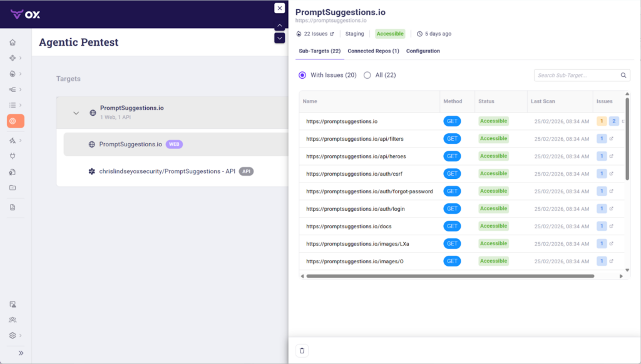The image size is (641, 364).
Task: Click the GET badge for auth/csrf row
Action: tap(452, 174)
